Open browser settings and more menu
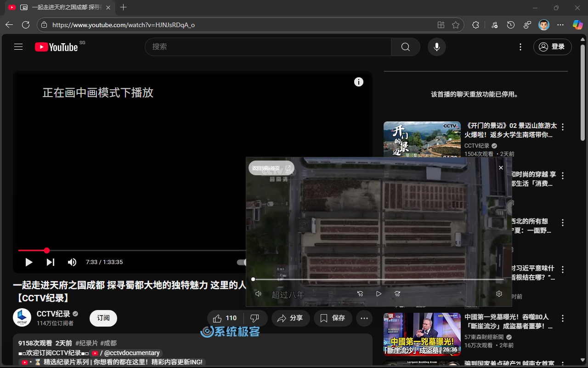The width and height of the screenshot is (588, 368). [x=560, y=25]
